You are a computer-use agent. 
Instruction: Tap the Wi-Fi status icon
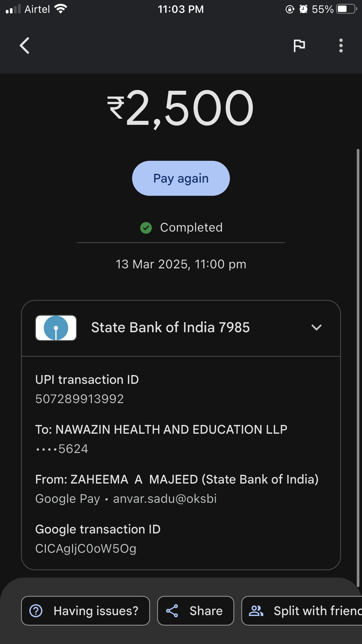[x=61, y=9]
